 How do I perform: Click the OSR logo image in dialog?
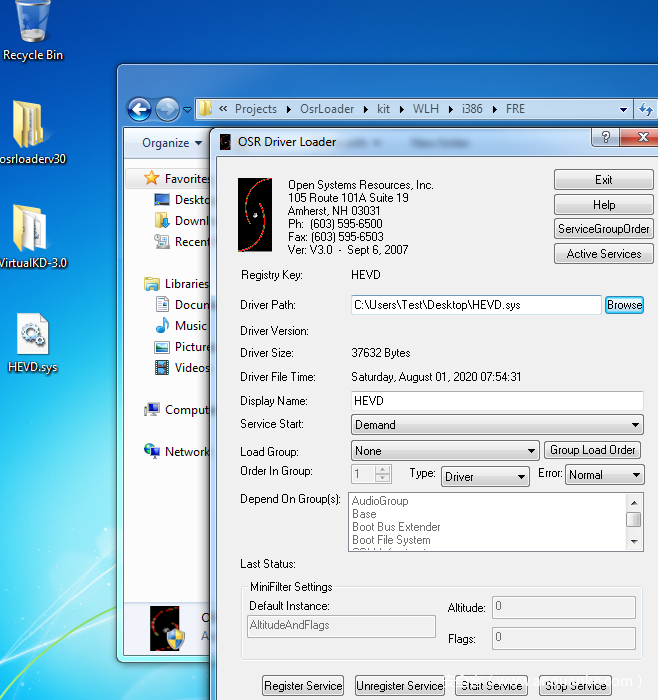click(255, 215)
